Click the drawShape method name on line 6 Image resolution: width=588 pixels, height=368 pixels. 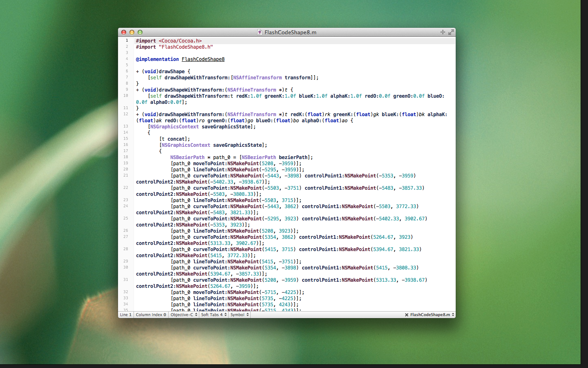(x=171, y=72)
